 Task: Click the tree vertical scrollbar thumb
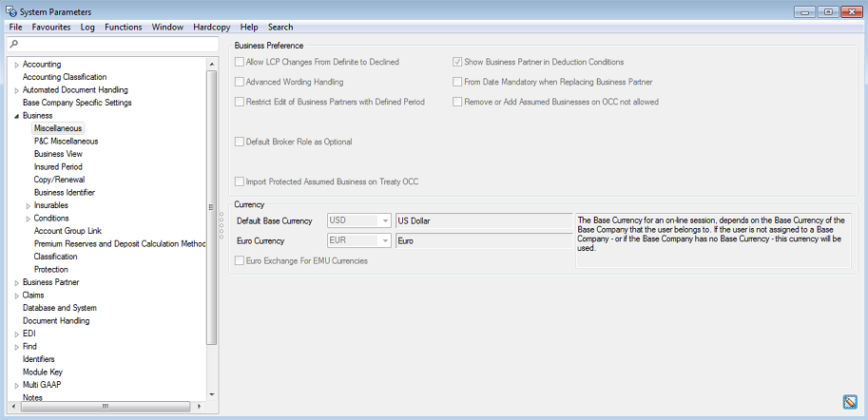click(x=211, y=207)
